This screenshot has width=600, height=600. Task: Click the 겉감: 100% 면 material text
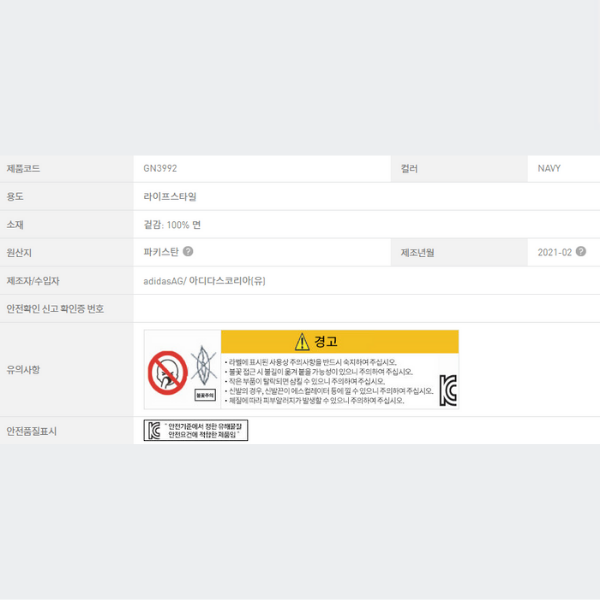point(173,224)
